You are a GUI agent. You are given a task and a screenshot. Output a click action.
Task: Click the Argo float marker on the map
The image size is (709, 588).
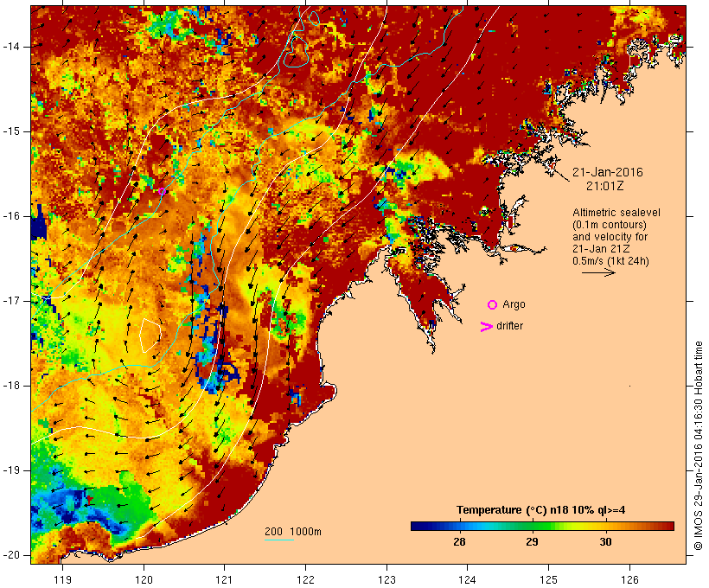[162, 191]
